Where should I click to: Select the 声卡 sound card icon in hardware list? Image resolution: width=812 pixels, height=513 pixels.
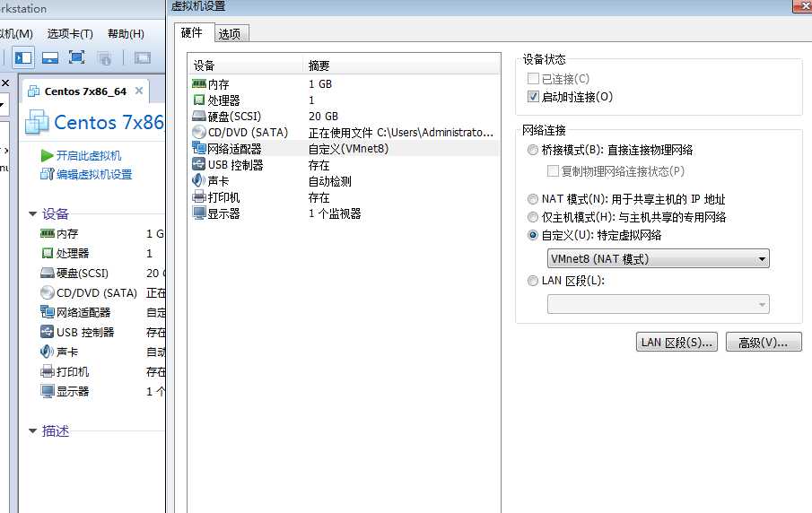pos(199,180)
